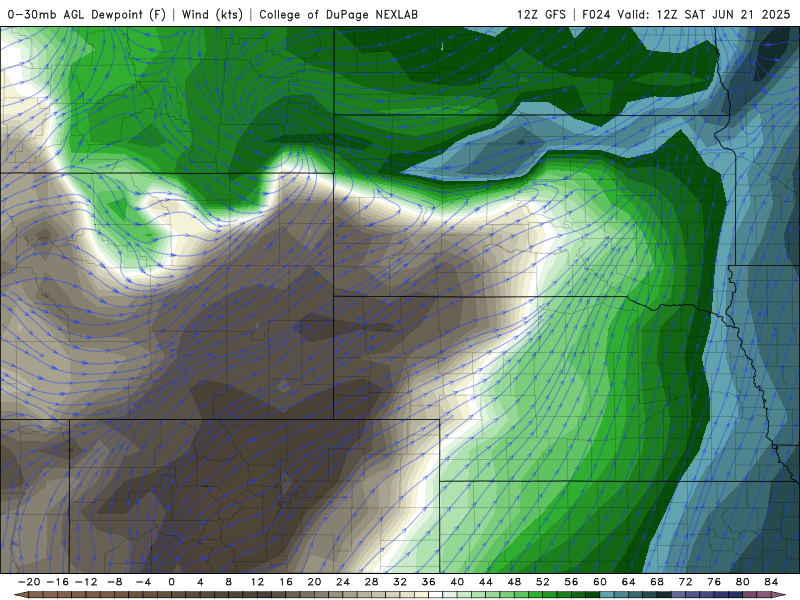Click the 56 value on the color scale
This screenshot has width=800, height=600.
[x=571, y=582]
